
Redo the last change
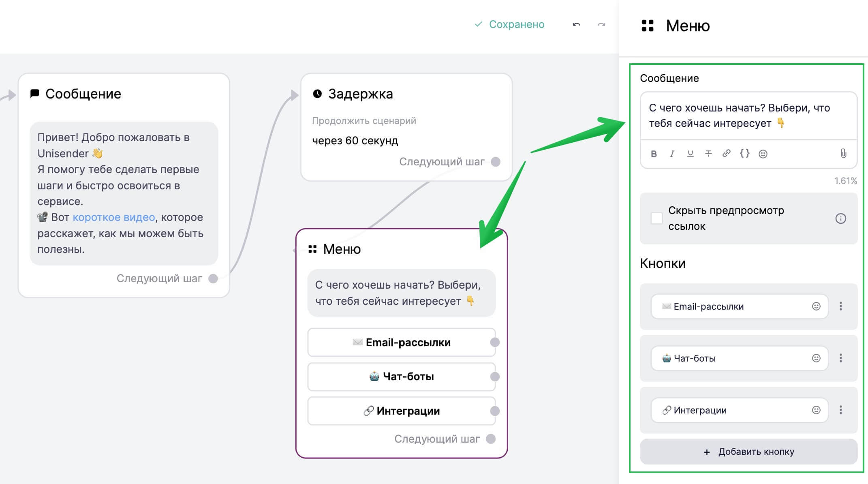pos(601,25)
